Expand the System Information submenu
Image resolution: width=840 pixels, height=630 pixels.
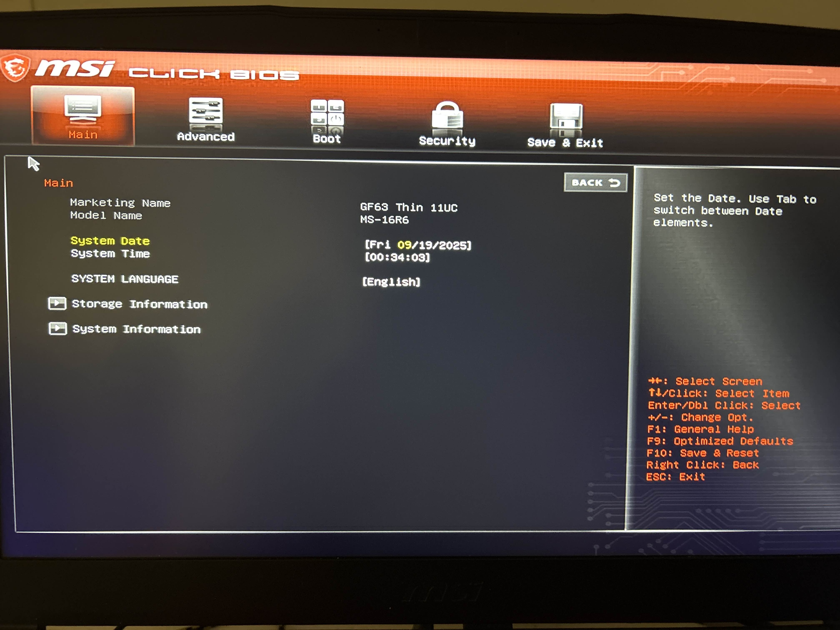coord(136,329)
